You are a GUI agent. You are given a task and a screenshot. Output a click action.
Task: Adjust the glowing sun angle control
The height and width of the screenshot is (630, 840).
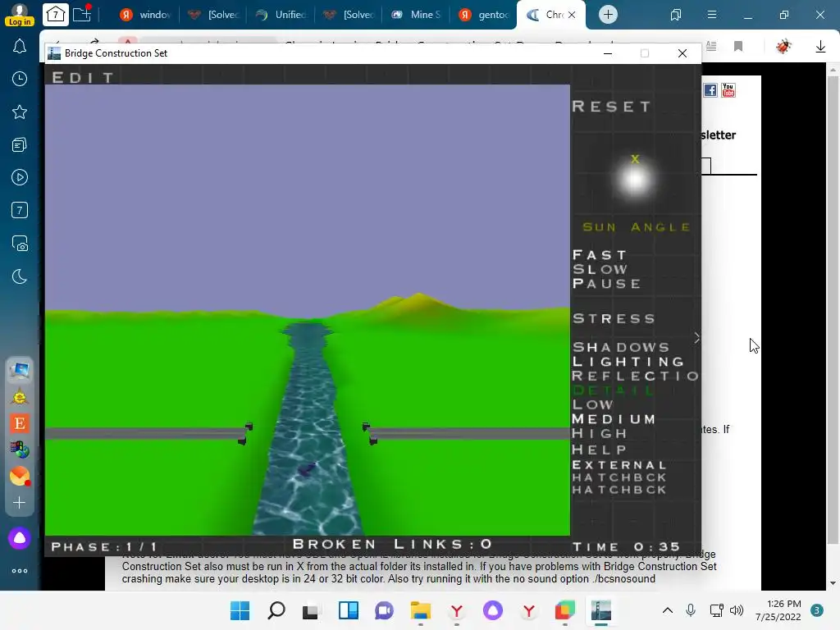pyautogui.click(x=635, y=178)
